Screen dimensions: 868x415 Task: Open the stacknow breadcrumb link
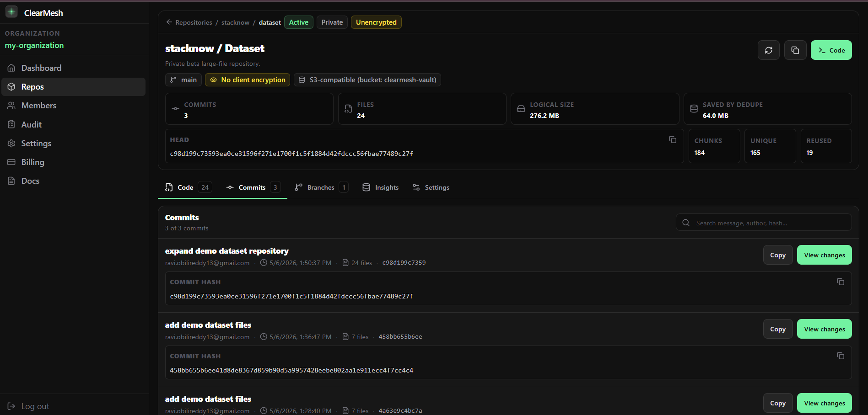coord(235,22)
